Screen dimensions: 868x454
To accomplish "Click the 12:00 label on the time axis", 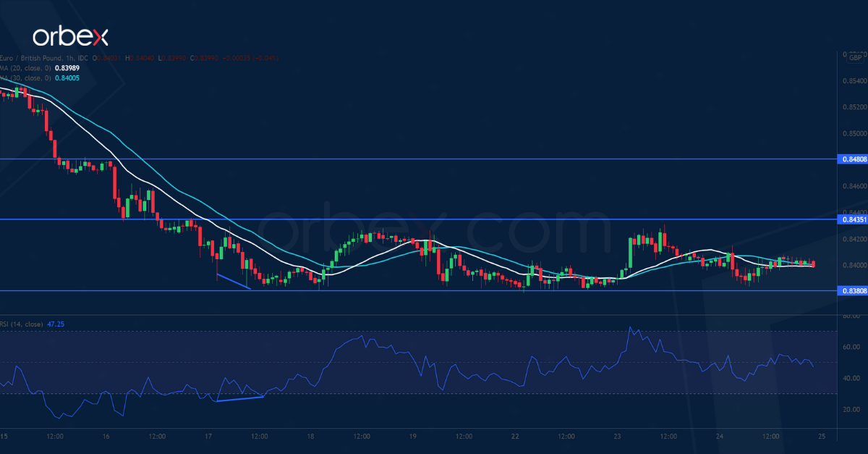I will pos(54,437).
